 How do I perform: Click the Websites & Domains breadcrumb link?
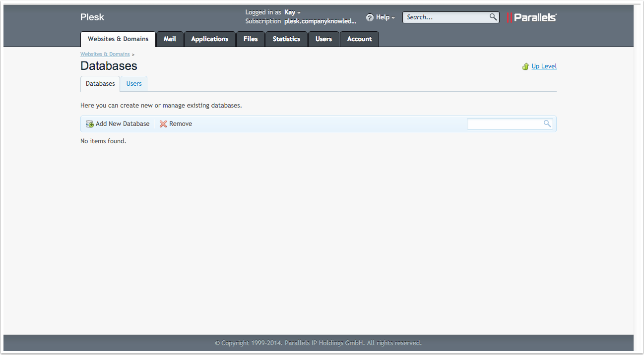tap(105, 54)
